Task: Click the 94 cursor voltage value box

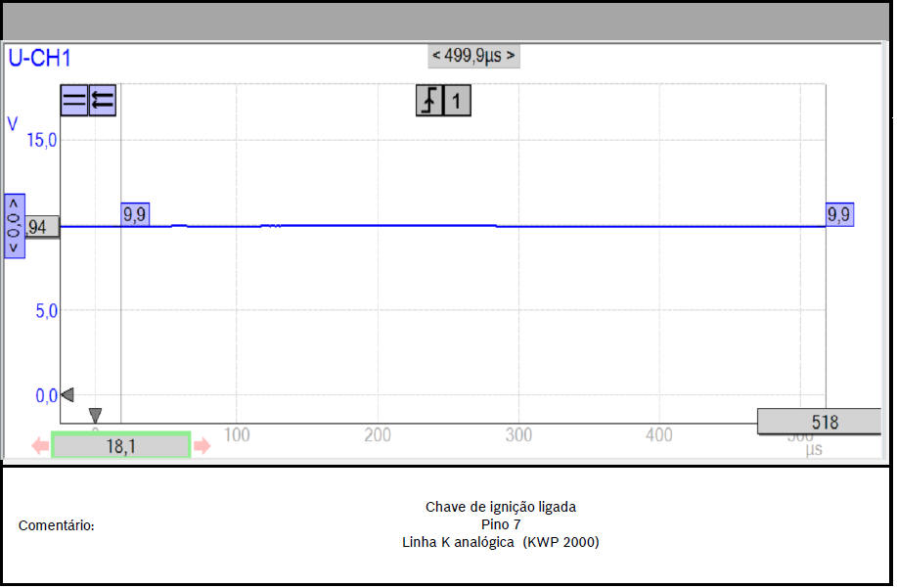Action: click(42, 228)
